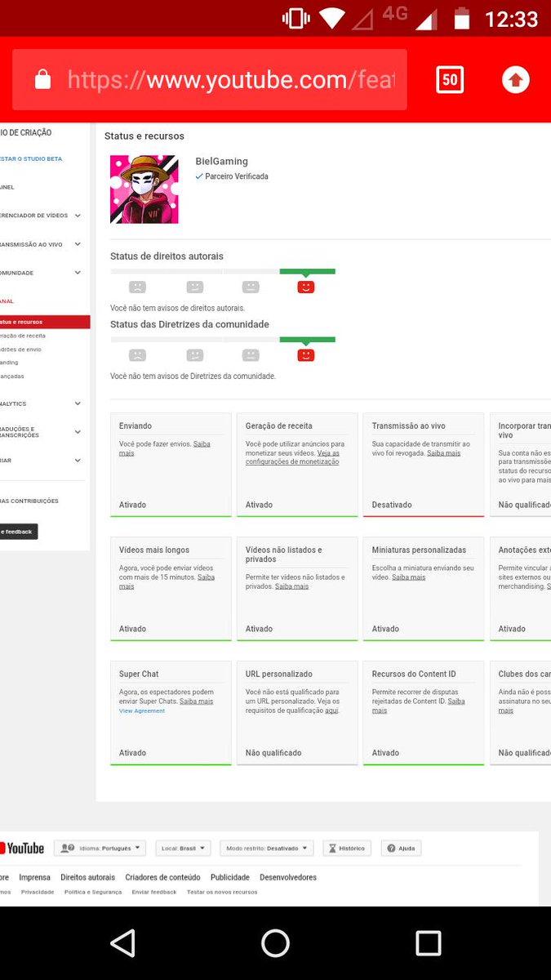Viewport: 551px width, 980px height.
Task: Click the green community guidelines progress bar
Action: tap(307, 340)
